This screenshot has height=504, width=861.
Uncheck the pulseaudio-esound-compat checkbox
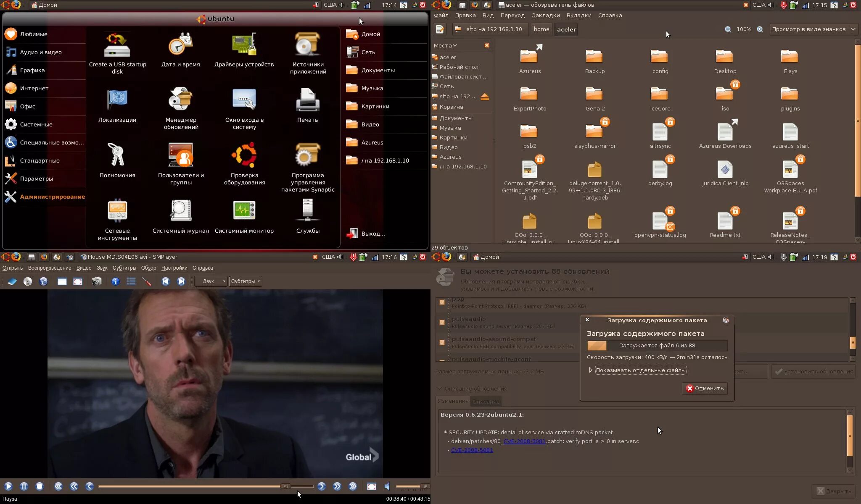click(x=442, y=342)
